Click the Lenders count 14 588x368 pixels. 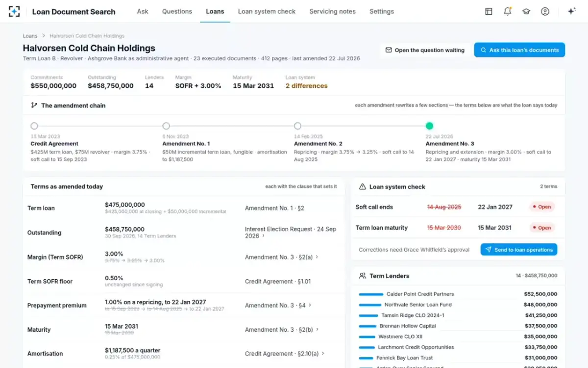149,86
